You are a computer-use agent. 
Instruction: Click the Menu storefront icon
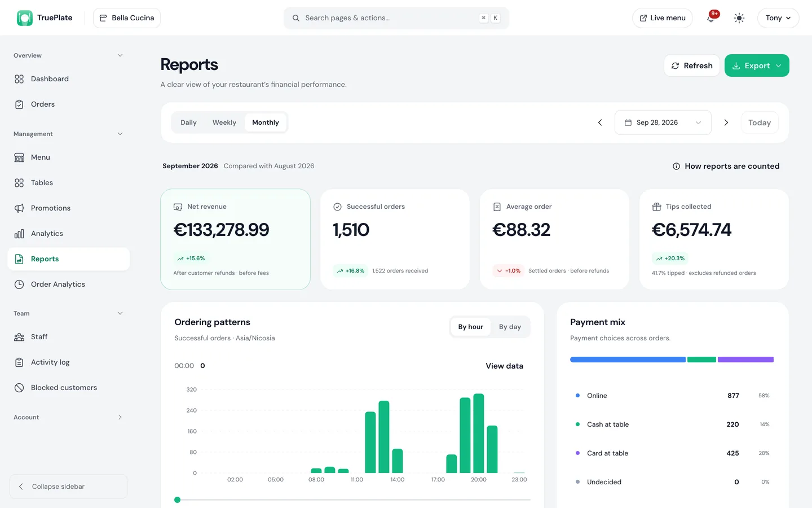point(19,157)
